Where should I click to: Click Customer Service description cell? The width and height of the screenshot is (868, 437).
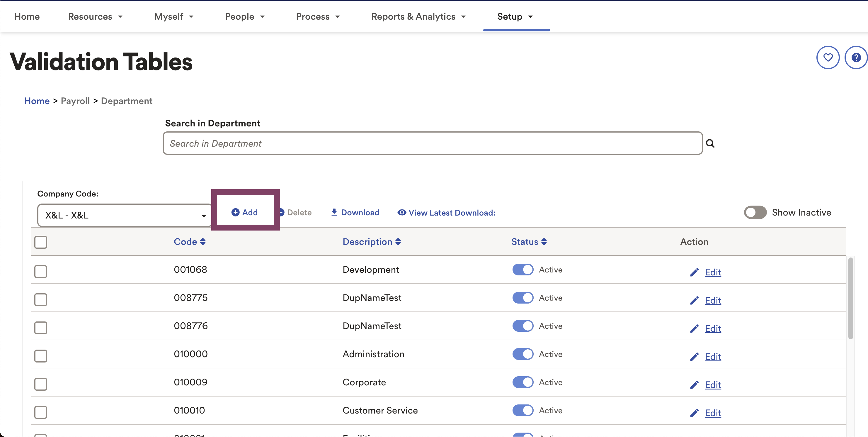[380, 410]
